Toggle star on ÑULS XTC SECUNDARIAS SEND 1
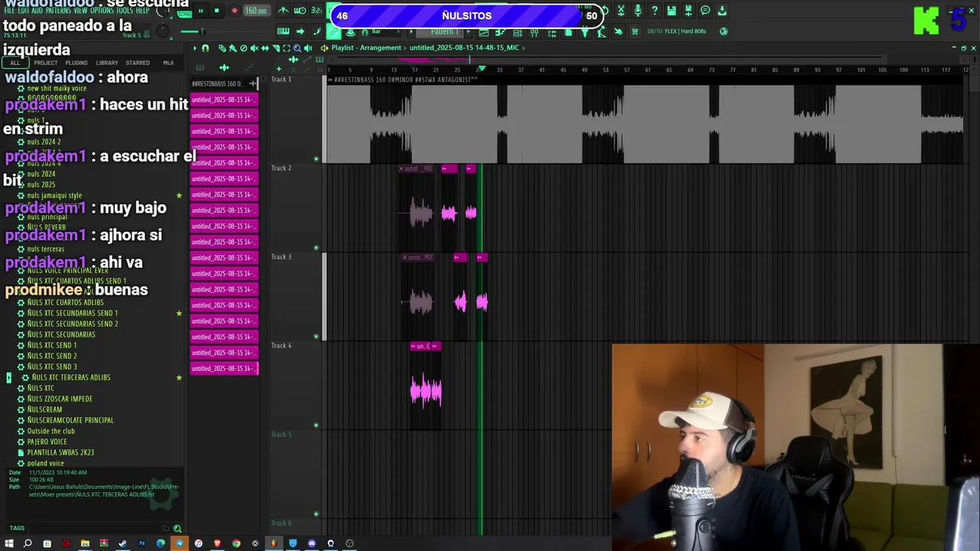This screenshot has height=551, width=980. click(179, 313)
